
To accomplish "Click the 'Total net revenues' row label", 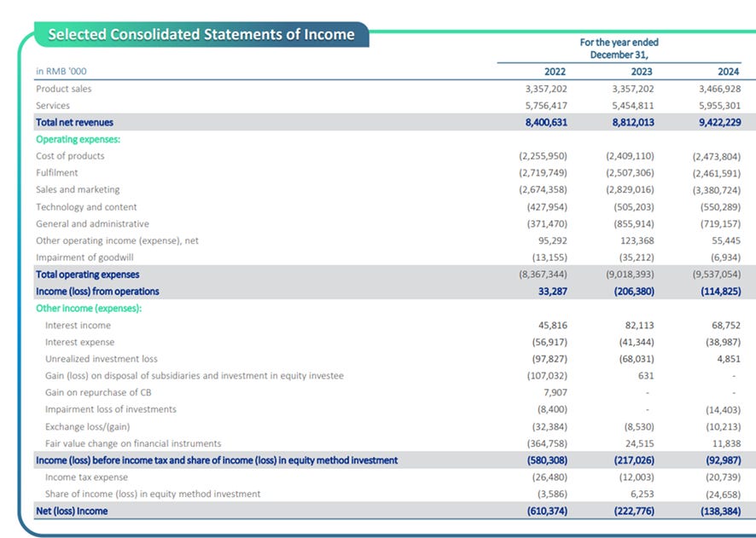I will 75,122.
